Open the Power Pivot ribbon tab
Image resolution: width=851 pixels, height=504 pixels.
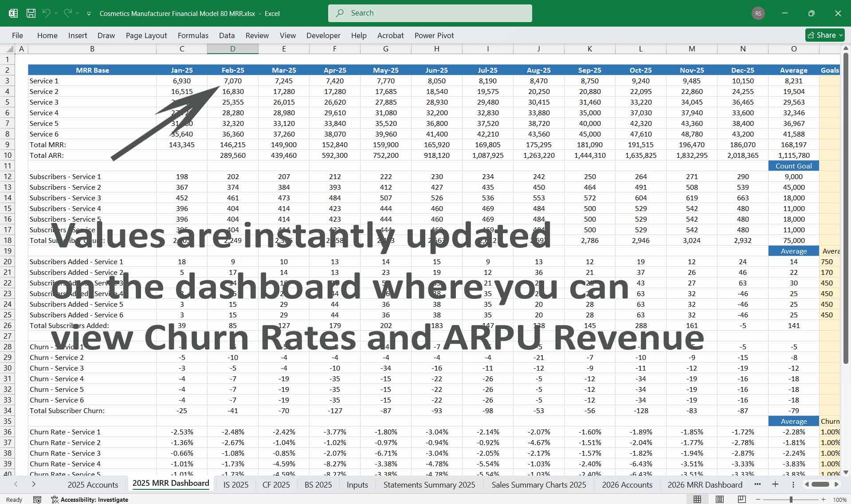[434, 35]
